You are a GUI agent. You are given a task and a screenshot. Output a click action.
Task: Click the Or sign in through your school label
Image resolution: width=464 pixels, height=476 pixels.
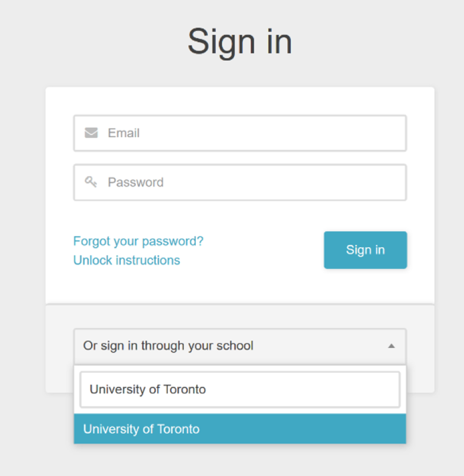[168, 346]
